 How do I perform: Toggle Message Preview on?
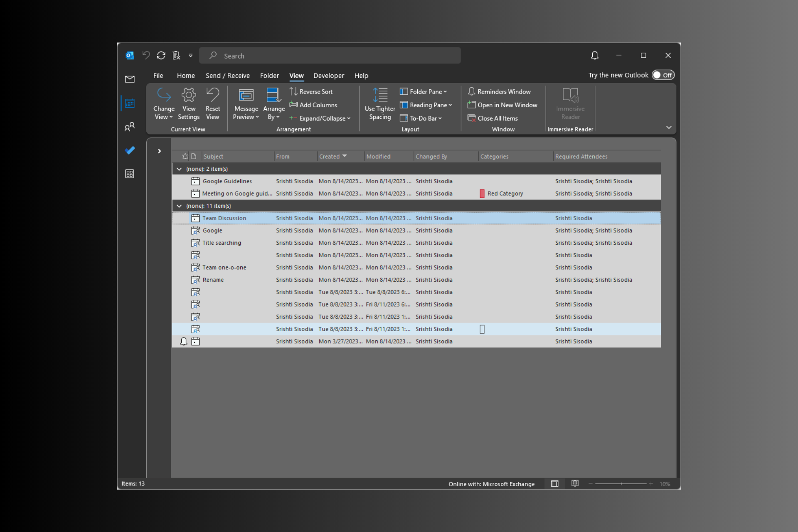tap(246, 104)
